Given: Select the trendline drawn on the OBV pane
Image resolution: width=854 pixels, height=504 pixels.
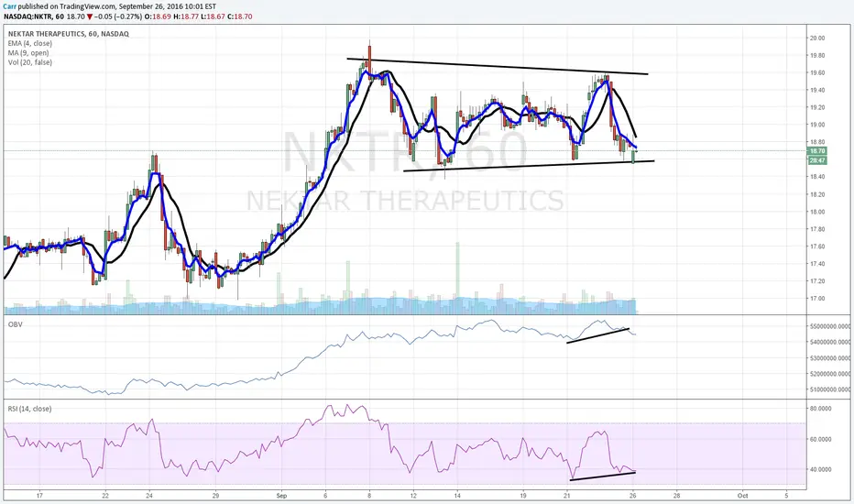Looking at the screenshot, I should click(598, 335).
